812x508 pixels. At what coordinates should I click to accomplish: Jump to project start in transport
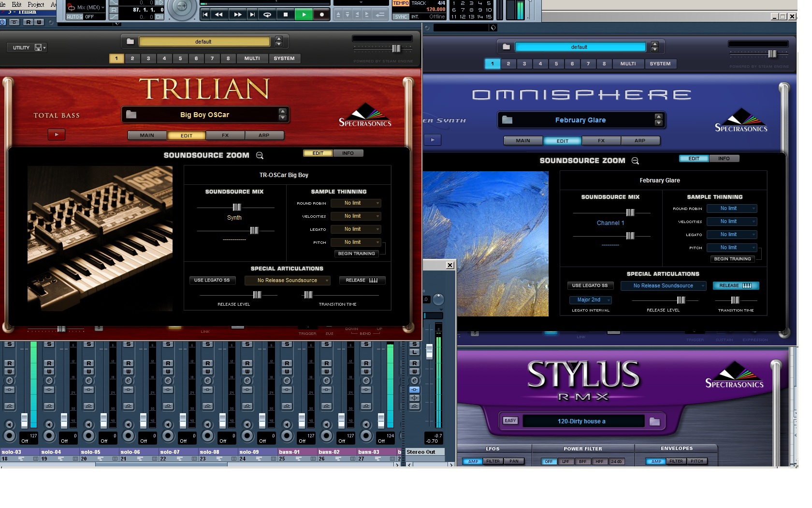205,15
